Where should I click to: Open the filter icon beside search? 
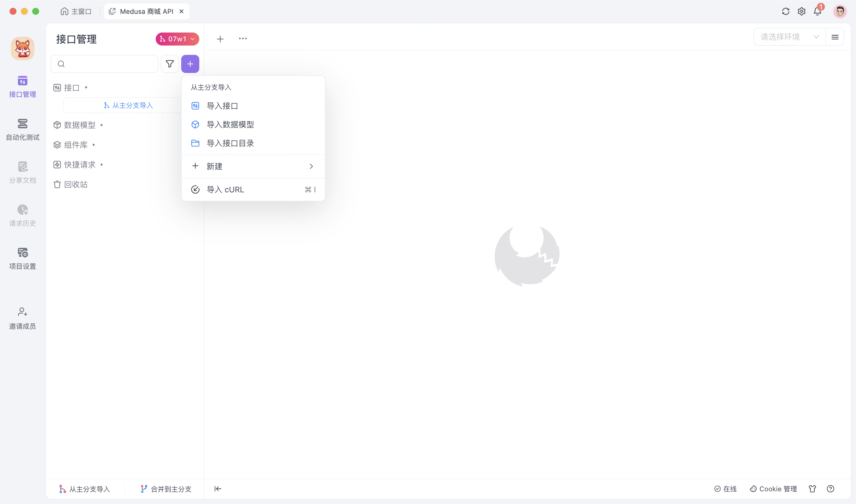pos(170,64)
